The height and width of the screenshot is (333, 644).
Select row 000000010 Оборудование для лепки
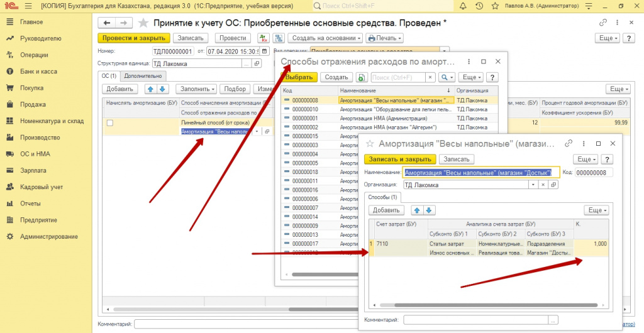coord(390,109)
